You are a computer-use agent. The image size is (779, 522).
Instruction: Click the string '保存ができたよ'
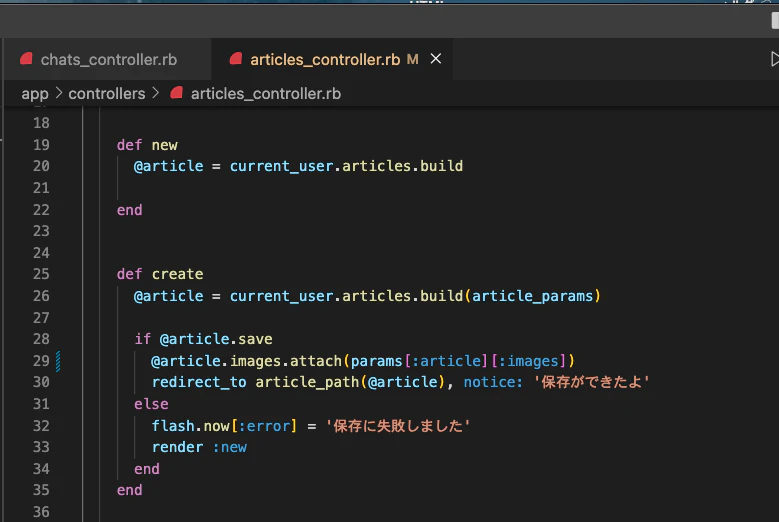click(591, 382)
